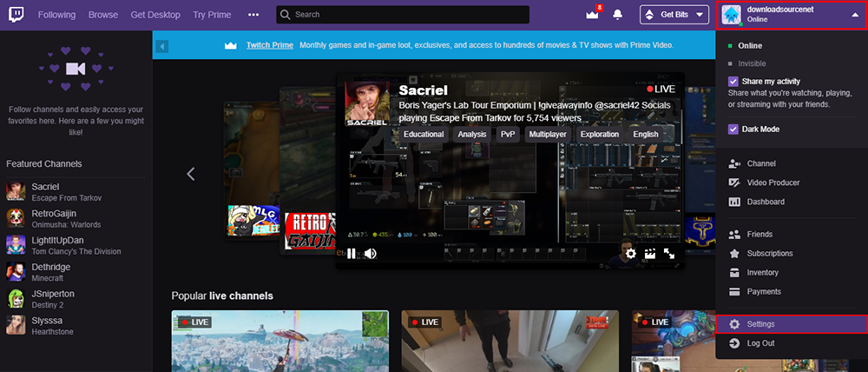Pause the Sacriel featured stream
The width and height of the screenshot is (868, 372).
(352, 254)
